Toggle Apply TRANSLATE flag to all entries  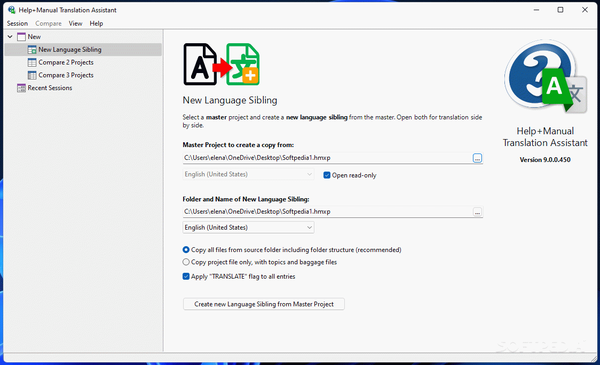(x=186, y=276)
